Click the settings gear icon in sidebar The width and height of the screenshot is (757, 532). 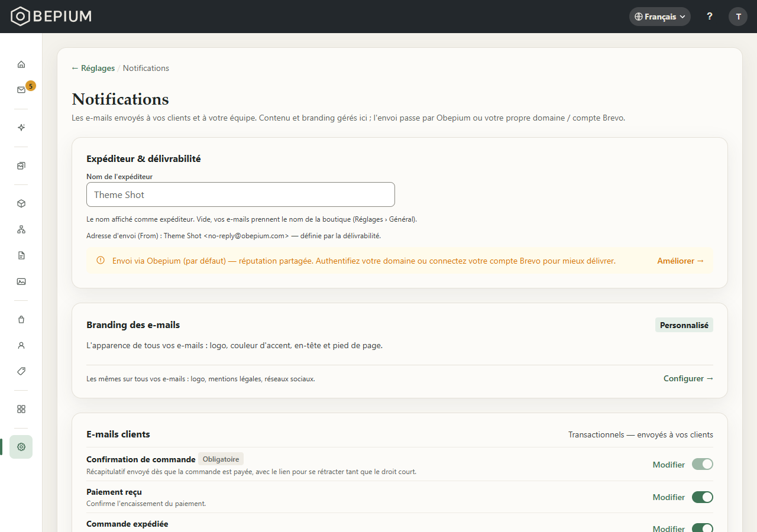21,447
